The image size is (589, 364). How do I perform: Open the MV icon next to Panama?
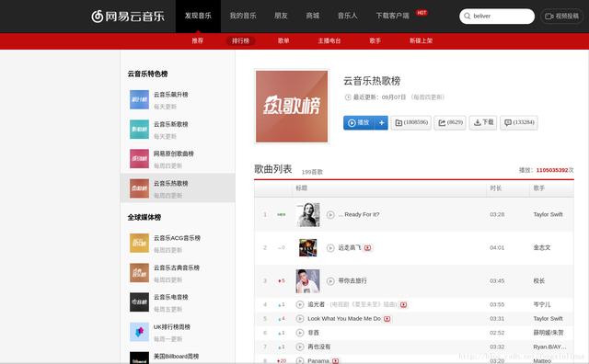[335, 360]
